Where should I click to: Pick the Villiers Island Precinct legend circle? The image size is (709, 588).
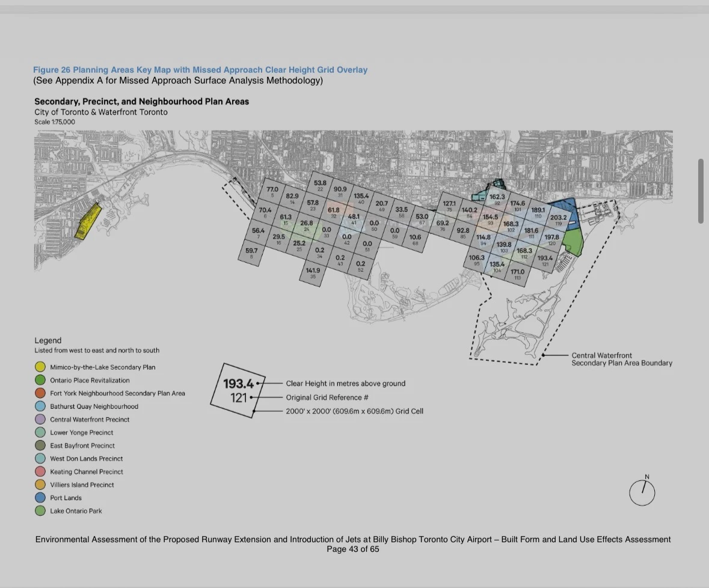(x=40, y=485)
